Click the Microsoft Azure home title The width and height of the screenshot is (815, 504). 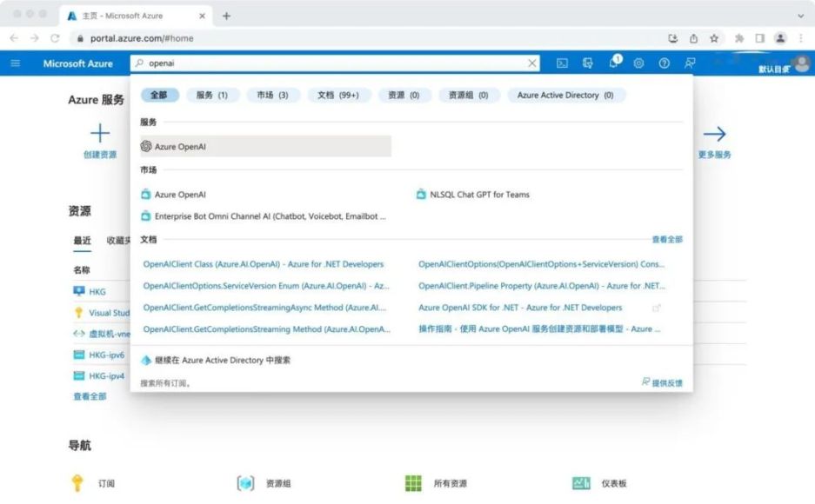[x=78, y=63]
